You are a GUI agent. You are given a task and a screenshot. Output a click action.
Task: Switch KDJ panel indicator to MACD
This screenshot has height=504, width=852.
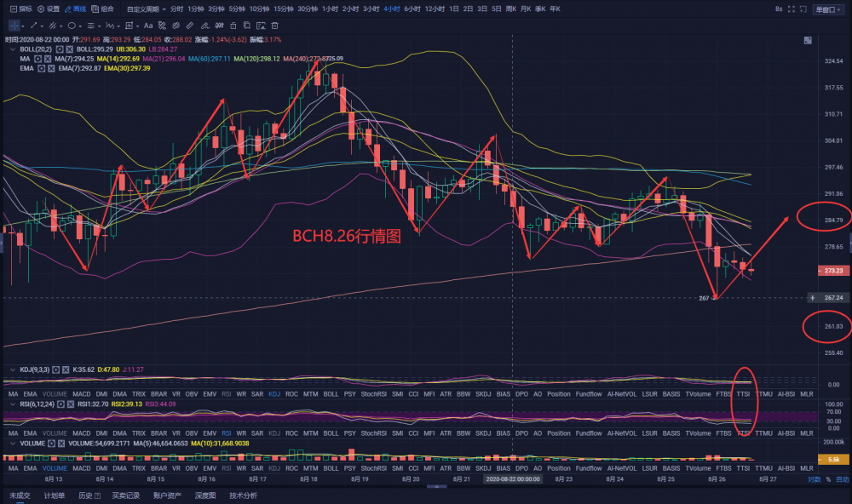tap(82, 394)
